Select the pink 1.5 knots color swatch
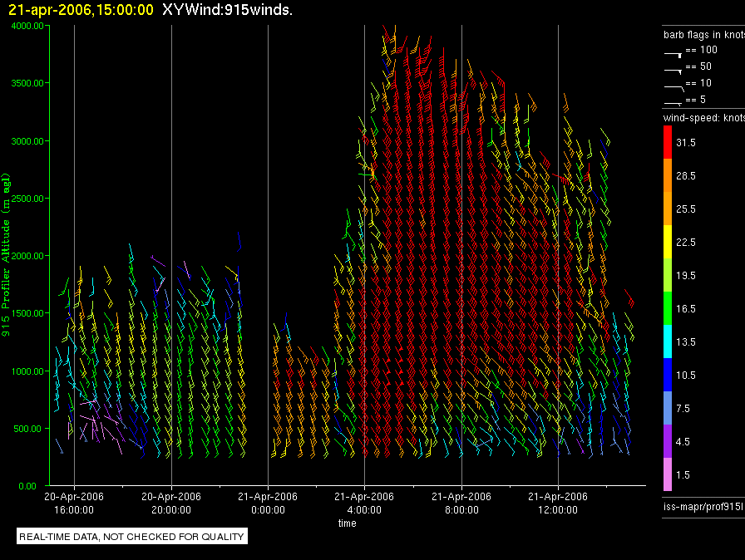 (x=668, y=474)
